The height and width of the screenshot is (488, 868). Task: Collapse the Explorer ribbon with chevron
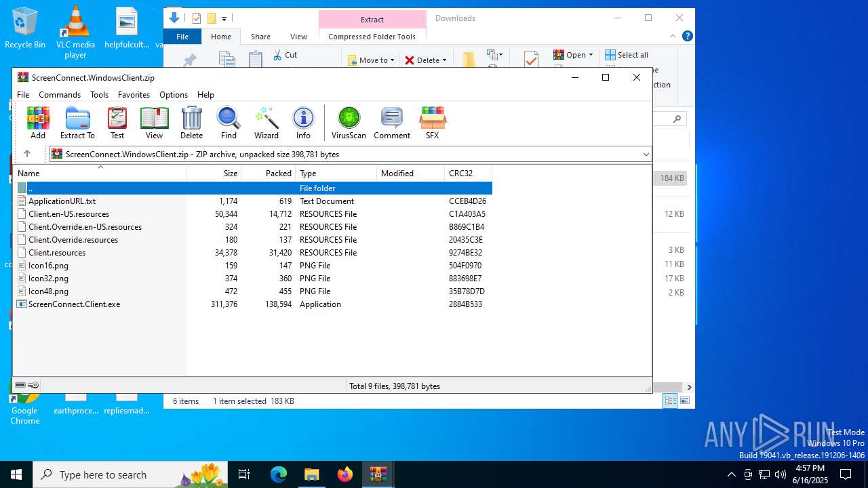(x=673, y=36)
